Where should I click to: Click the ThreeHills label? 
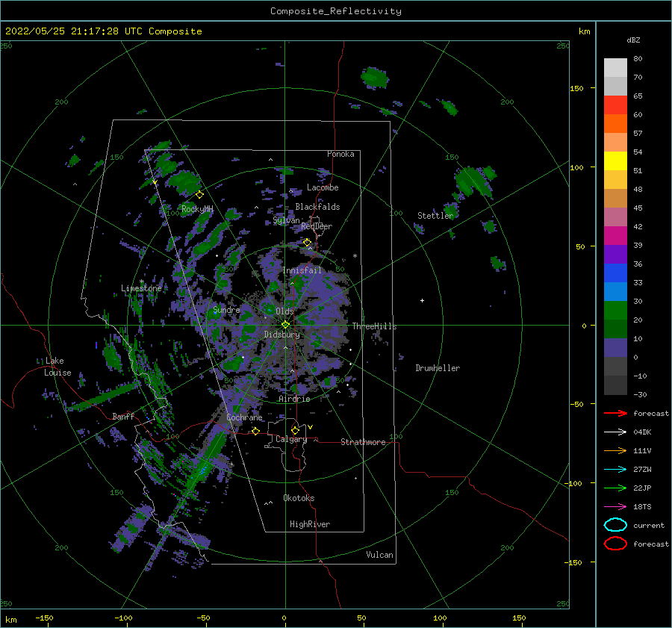click(375, 326)
